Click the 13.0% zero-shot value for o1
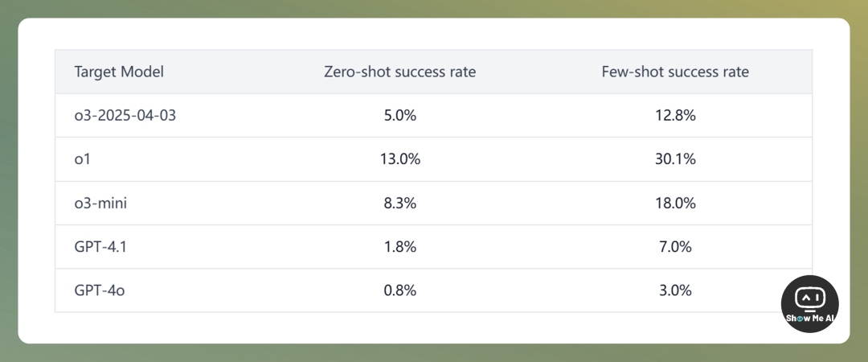Viewport: 868px width, 362px height. 400,159
